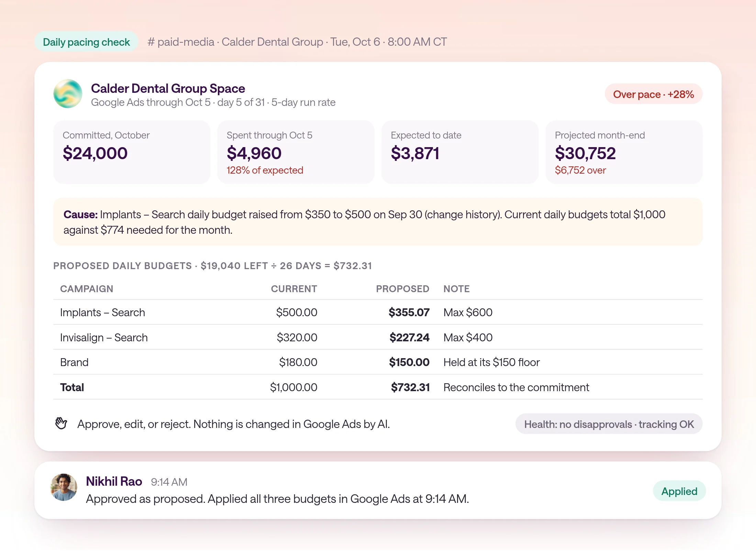This screenshot has height=551, width=756.
Task: Select the Invisalign – Search campaign row name
Action: [x=104, y=338]
